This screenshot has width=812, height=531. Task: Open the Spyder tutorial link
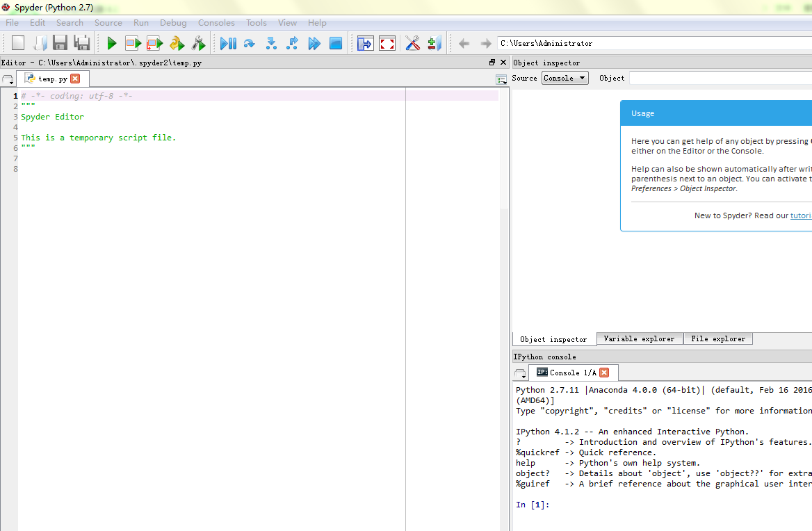[801, 215]
